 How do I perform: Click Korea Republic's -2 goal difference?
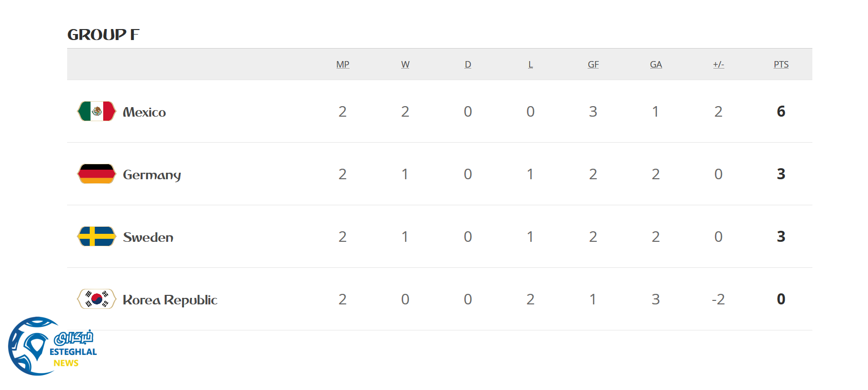tap(718, 299)
